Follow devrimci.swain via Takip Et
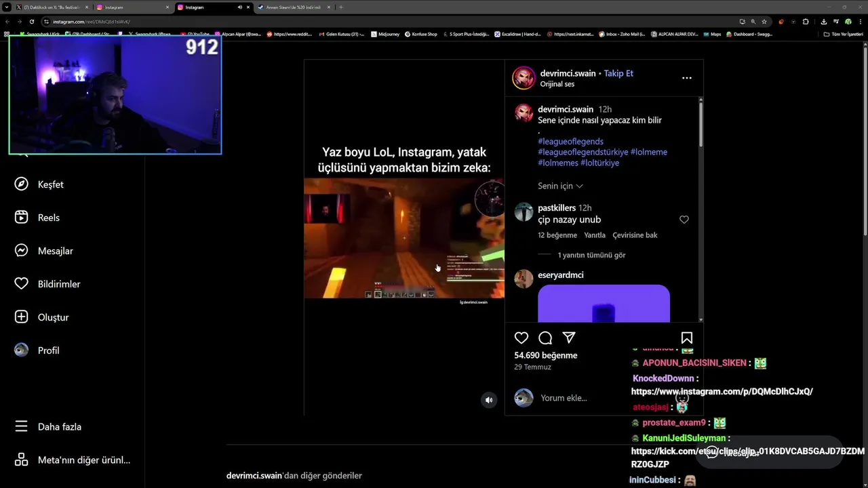The image size is (868, 488). coord(618,73)
